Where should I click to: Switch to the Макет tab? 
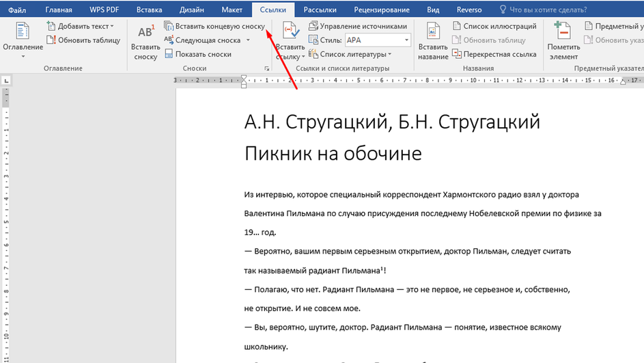(x=232, y=10)
